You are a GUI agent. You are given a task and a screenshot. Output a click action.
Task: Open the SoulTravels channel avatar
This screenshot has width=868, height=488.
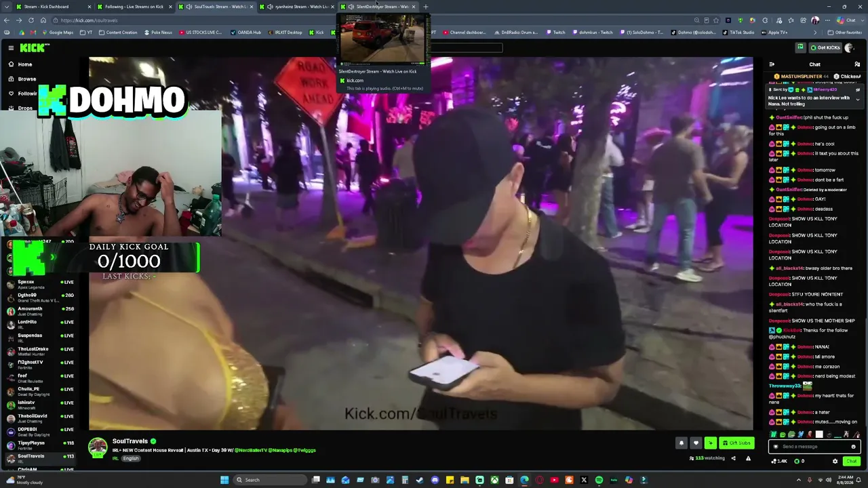98,447
